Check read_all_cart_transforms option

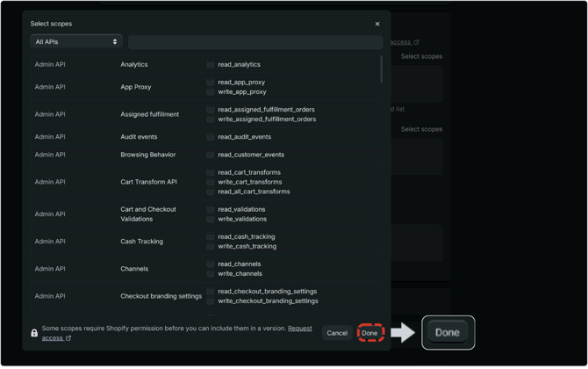[x=211, y=192]
